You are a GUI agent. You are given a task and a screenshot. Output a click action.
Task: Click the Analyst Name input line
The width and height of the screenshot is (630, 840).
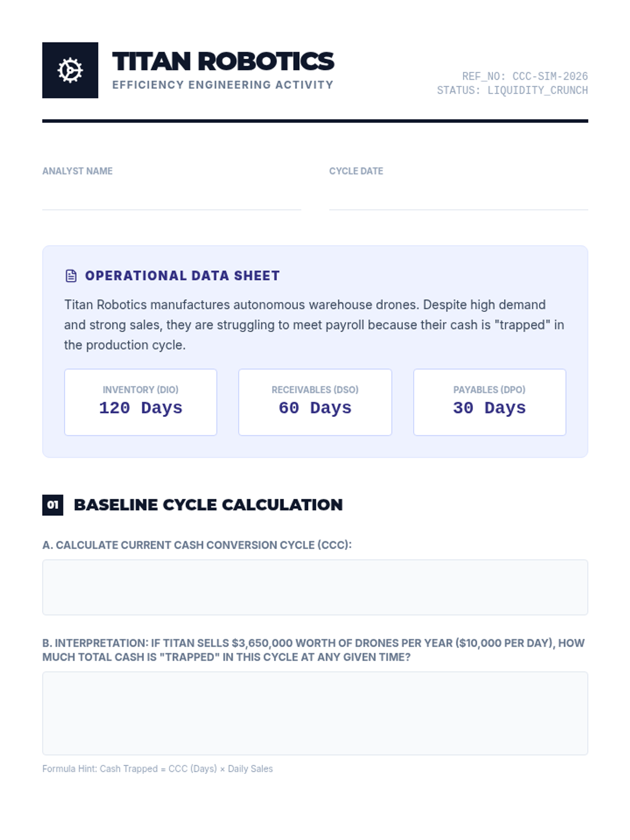pos(172,198)
